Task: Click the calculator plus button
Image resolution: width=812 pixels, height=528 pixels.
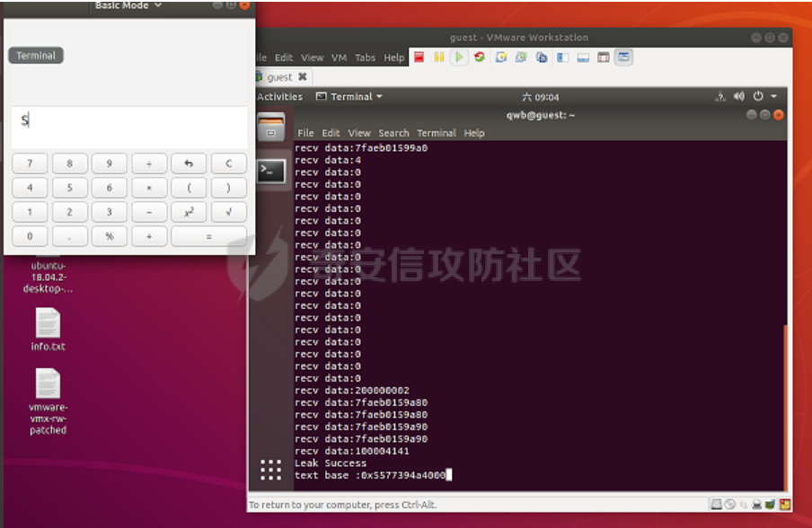Action: pos(149,236)
